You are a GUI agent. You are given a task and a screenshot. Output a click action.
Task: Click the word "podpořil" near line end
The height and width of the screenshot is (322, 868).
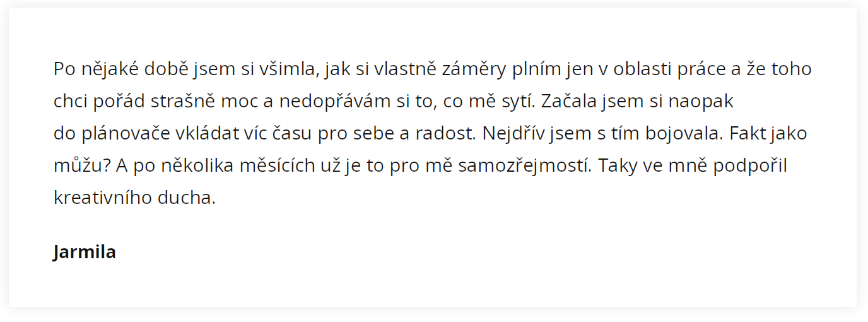point(751,166)
